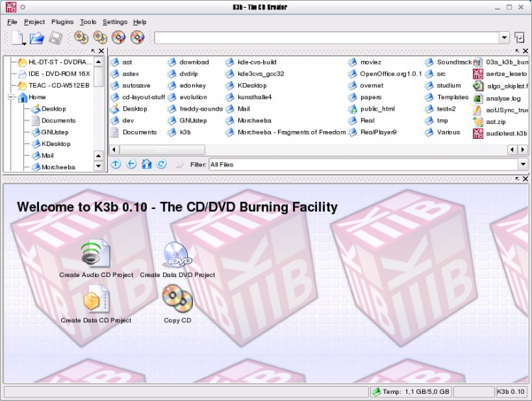Click the New Project document icon
Image resolution: width=532 pixels, height=401 pixels.
18,38
